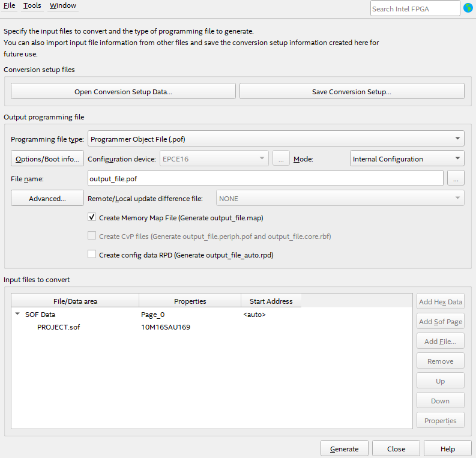
Task: Click 10M16SAU169 device text
Action: coord(166,327)
